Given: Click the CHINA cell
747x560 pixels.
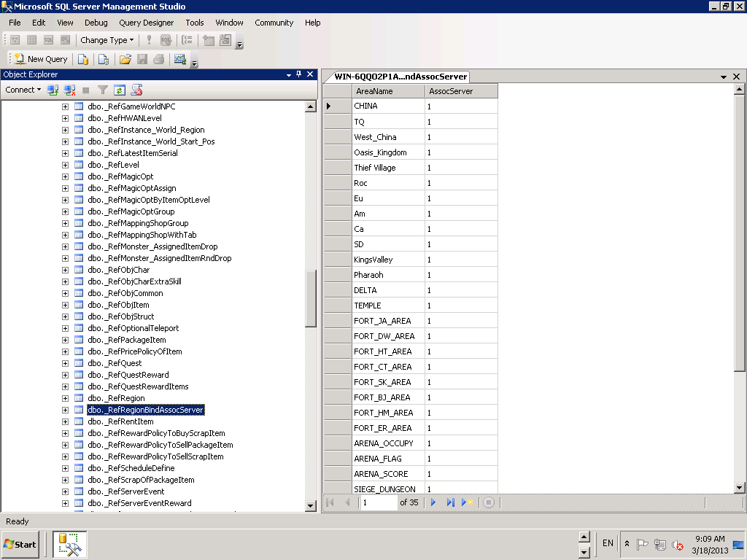Looking at the screenshot, I should pyautogui.click(x=389, y=106).
